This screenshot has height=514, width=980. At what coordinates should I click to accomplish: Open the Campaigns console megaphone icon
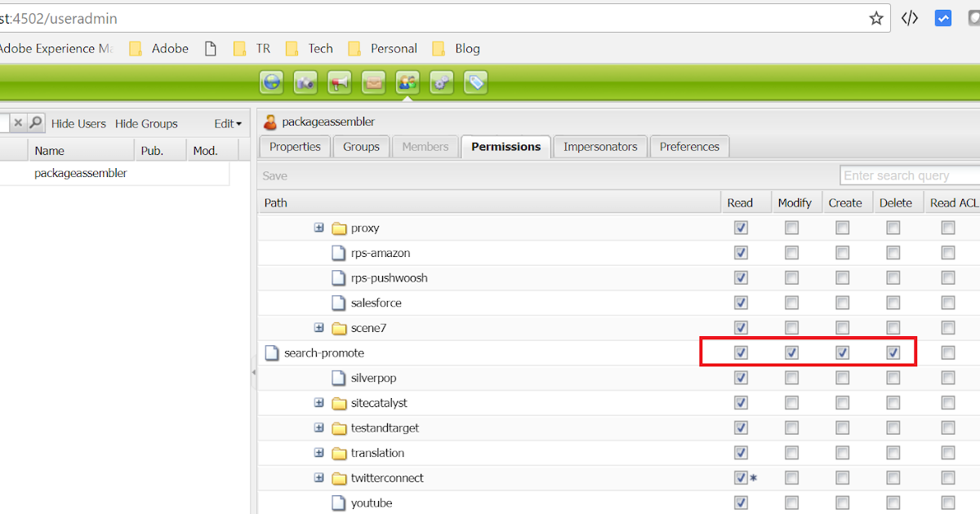(339, 82)
